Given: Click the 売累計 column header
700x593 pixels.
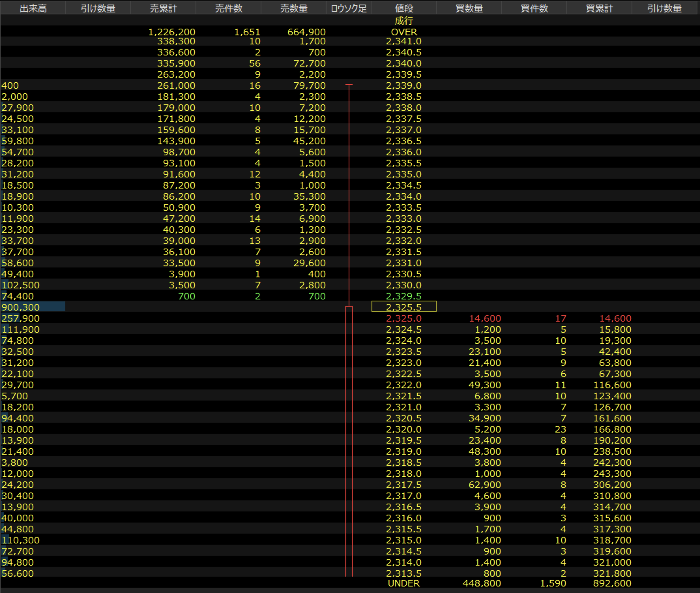Looking at the screenshot, I should 163,8.
